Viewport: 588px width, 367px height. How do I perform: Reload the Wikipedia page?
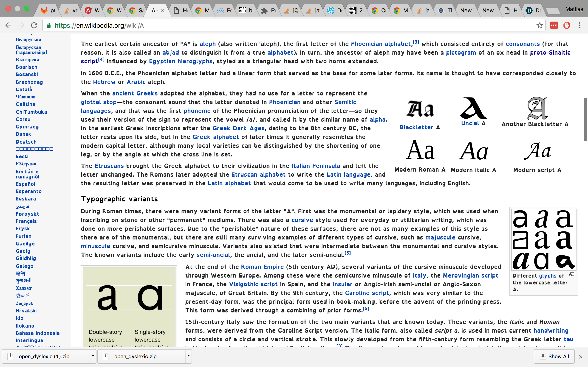(34, 25)
